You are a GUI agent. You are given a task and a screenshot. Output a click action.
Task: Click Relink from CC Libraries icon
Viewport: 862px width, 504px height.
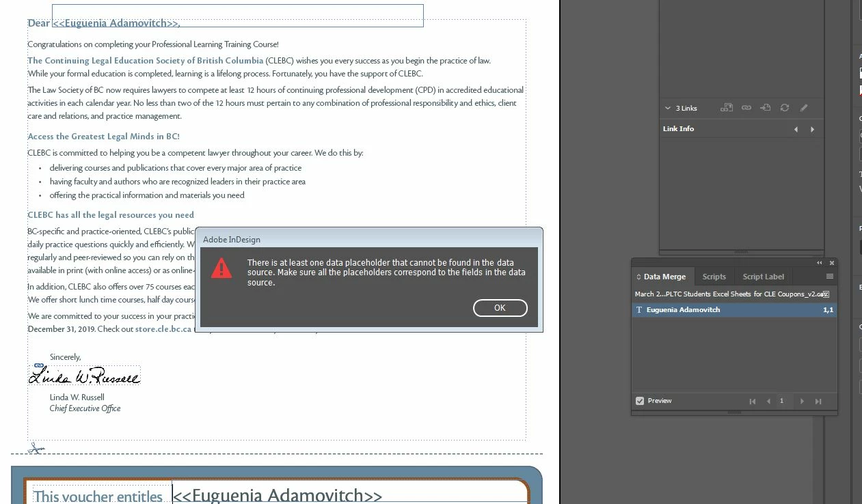click(727, 108)
